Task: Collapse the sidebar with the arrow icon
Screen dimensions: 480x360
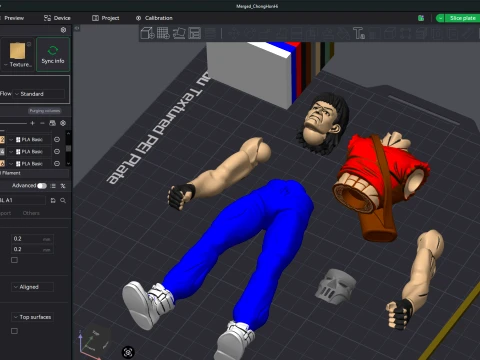Action: pyautogui.click(x=77, y=28)
